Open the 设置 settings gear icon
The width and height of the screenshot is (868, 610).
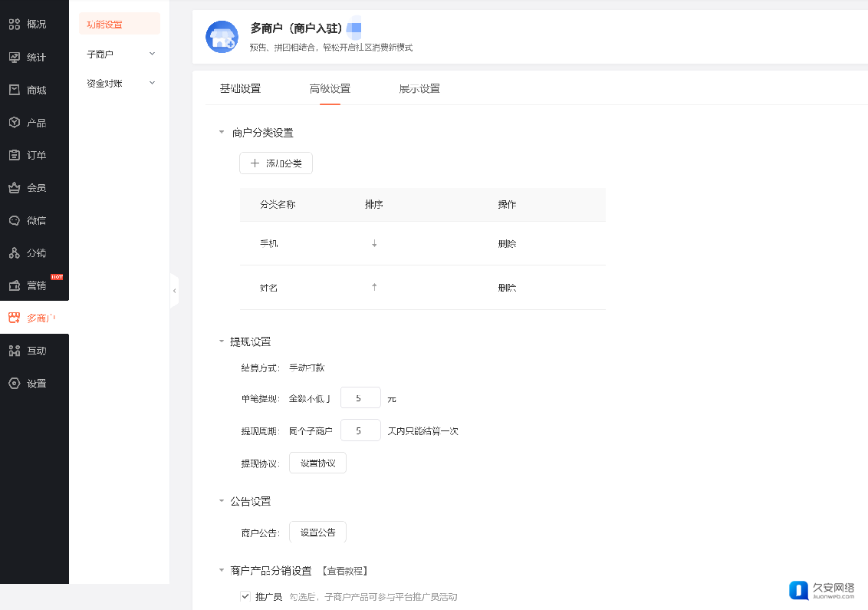pyautogui.click(x=15, y=384)
